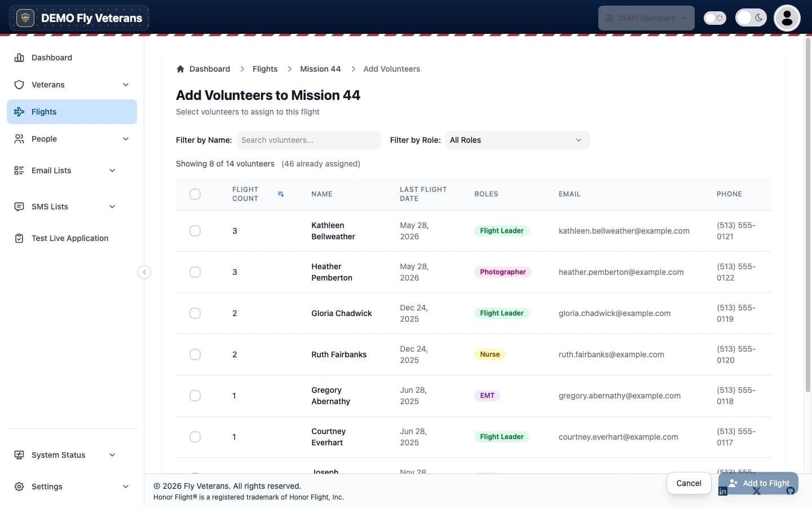Check the box for Gloria Chadwick
The height and width of the screenshot is (508, 812).
click(195, 313)
